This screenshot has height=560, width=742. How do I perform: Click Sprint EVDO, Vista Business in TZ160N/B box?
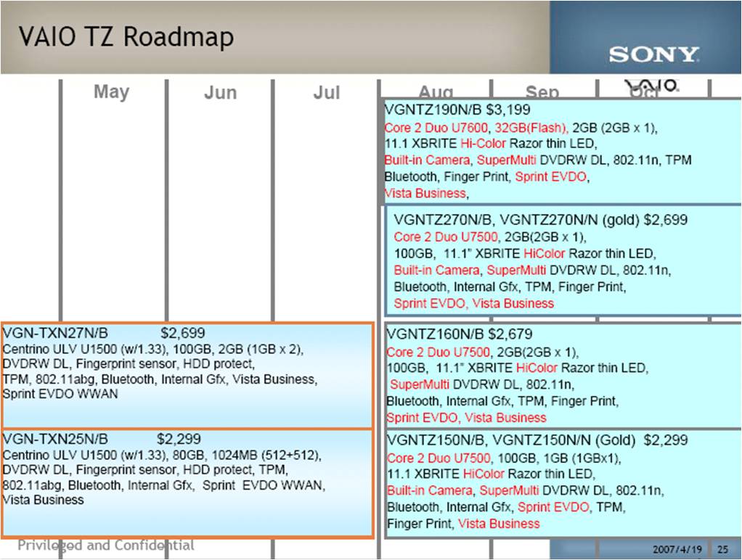coord(467,418)
